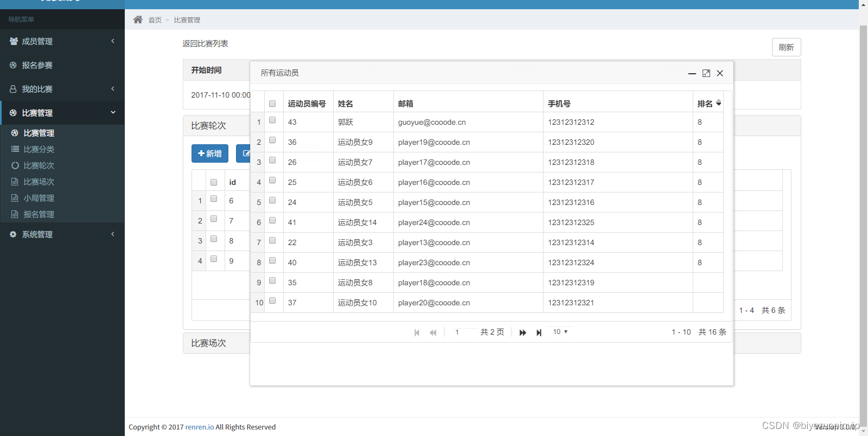Go to next page in athletes pager
This screenshot has width=868, height=436.
(522, 332)
